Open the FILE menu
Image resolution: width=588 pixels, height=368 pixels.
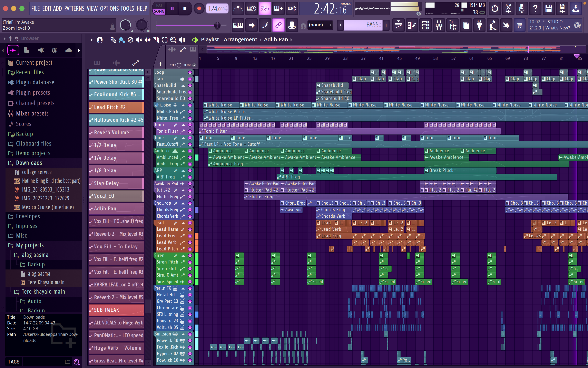[36, 9]
